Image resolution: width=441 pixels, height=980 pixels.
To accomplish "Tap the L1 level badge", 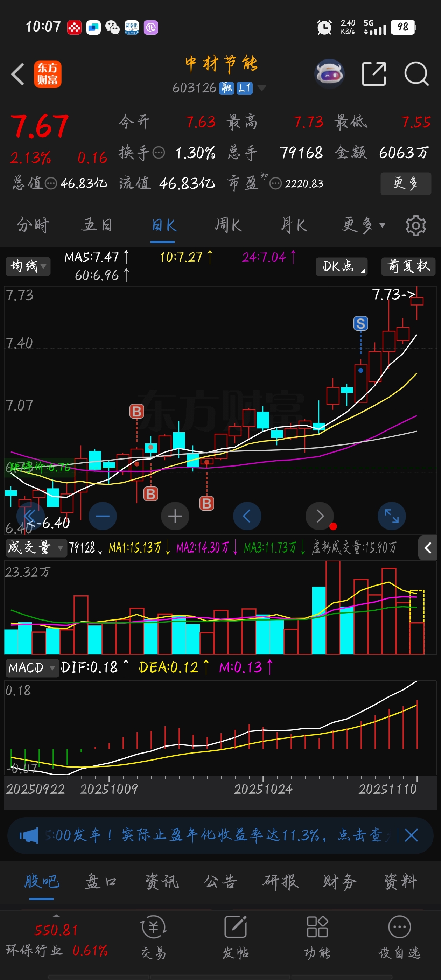I will pyautogui.click(x=244, y=88).
